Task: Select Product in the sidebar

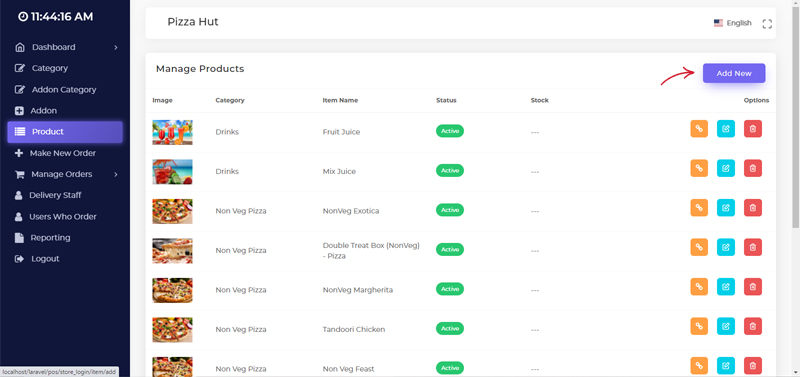Action: 65,132
